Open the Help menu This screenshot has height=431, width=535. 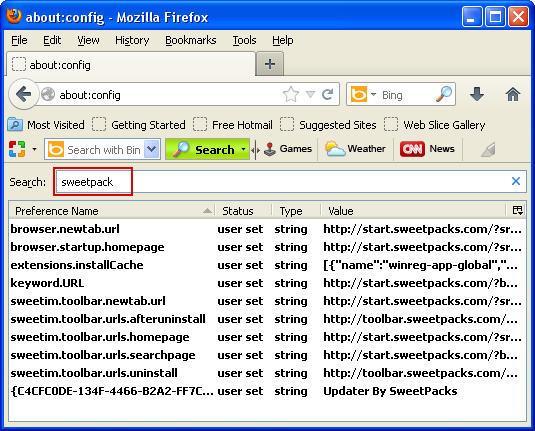[x=283, y=40]
